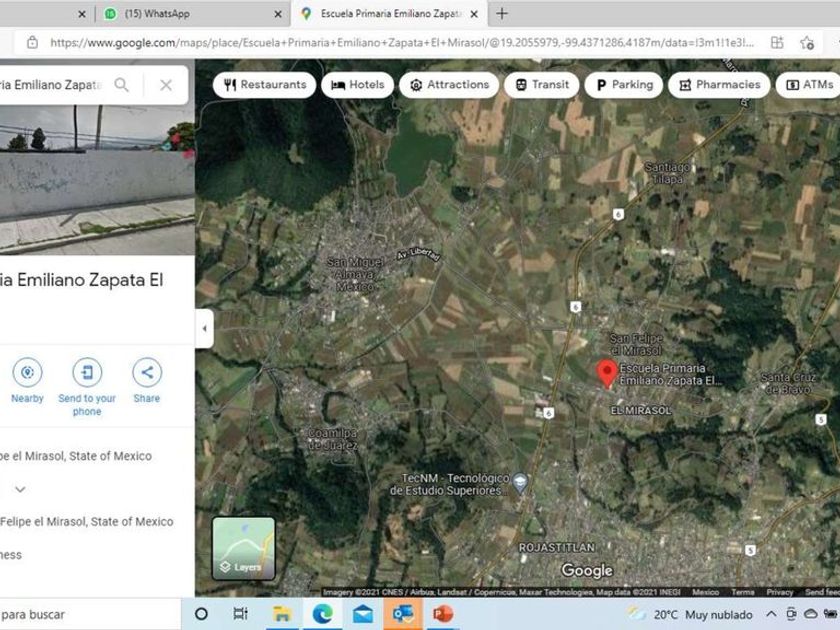Open the Terms link at map bottom
The height and width of the screenshot is (630, 840).
click(742, 592)
